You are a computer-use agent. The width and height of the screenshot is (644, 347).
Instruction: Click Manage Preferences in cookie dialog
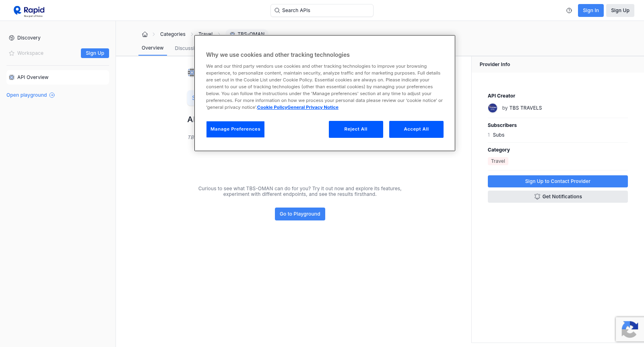(x=235, y=129)
